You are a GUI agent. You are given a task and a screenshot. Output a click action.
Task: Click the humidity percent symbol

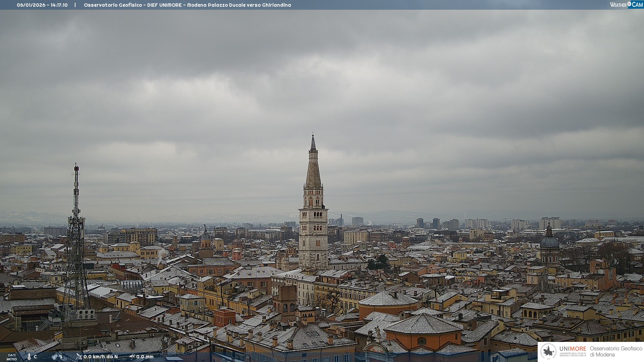tap(61, 357)
